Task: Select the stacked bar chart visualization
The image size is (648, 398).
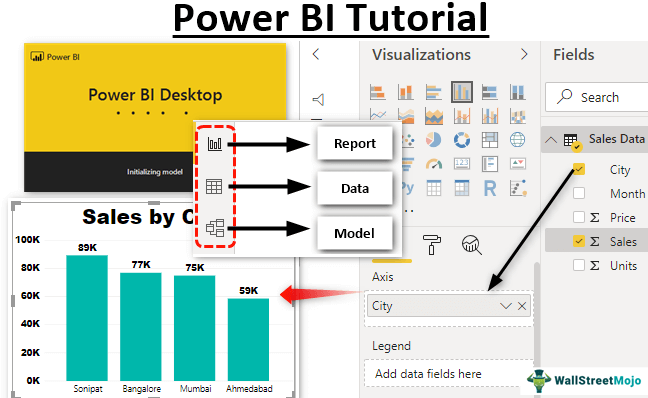Action: [x=377, y=92]
